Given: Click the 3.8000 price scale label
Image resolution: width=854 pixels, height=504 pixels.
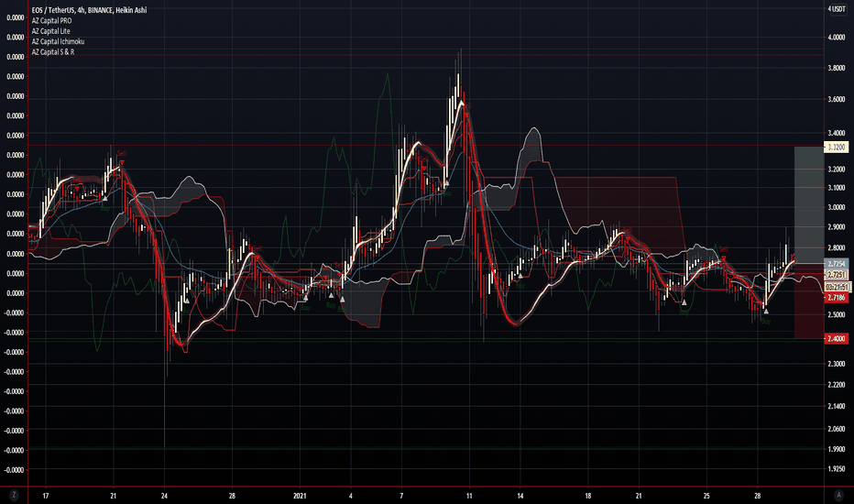Looking at the screenshot, I should 837,69.
